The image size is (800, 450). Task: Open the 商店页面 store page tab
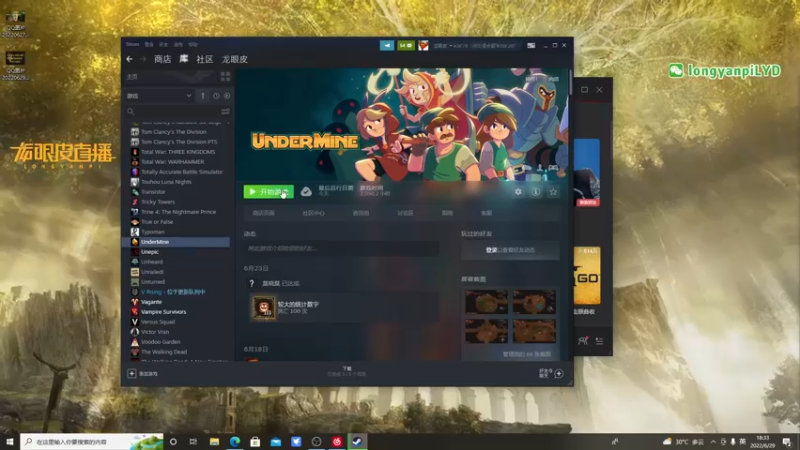click(263, 213)
